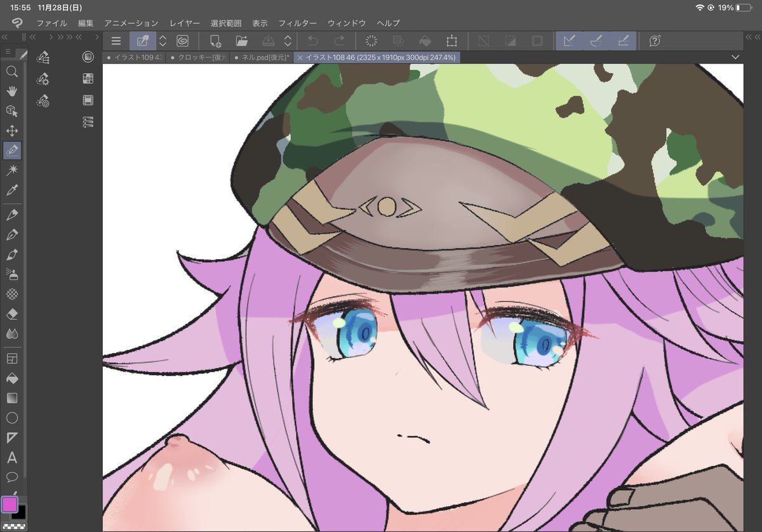Open the Sub Tool palette icon
Viewport: 762px width, 532px height.
pyautogui.click(x=43, y=58)
